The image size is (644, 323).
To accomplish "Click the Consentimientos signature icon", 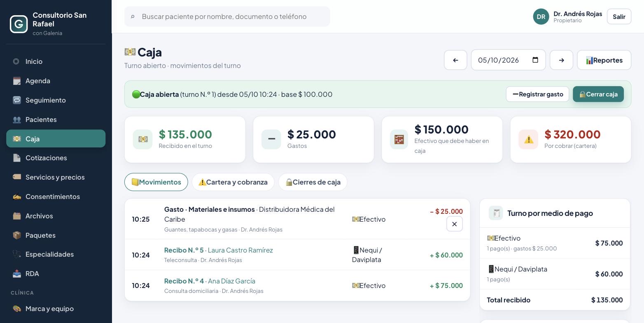I will [x=16, y=197].
